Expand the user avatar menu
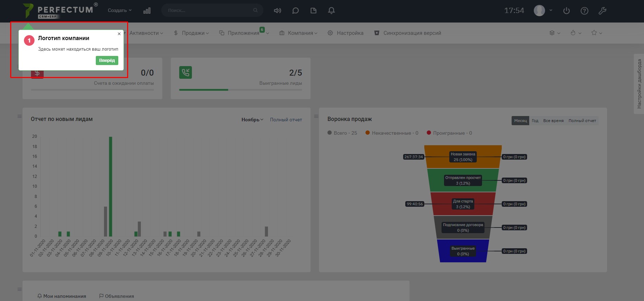 [543, 11]
